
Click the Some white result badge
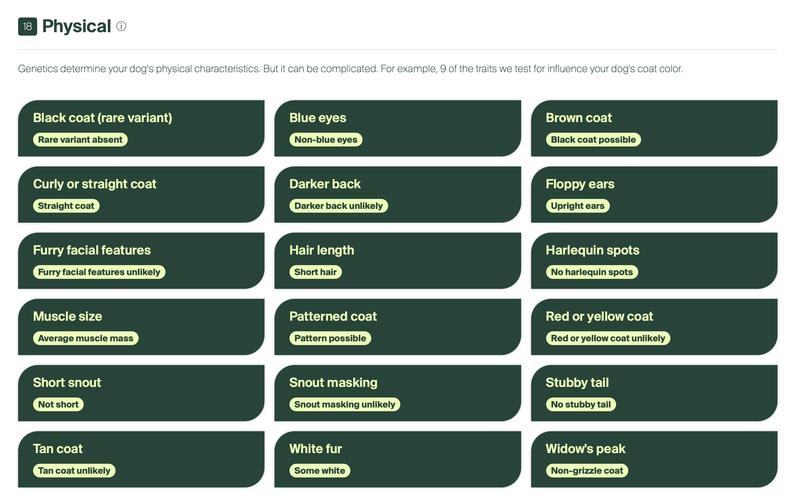(320, 471)
